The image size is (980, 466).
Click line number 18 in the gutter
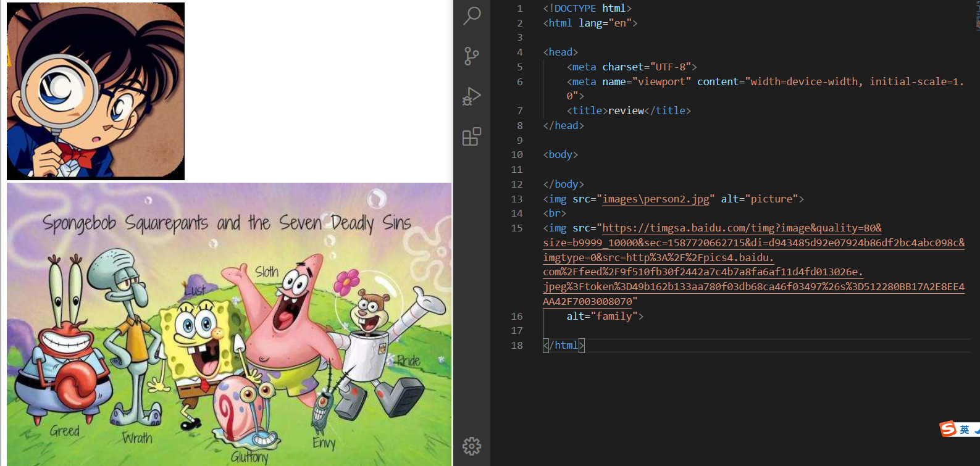click(517, 345)
